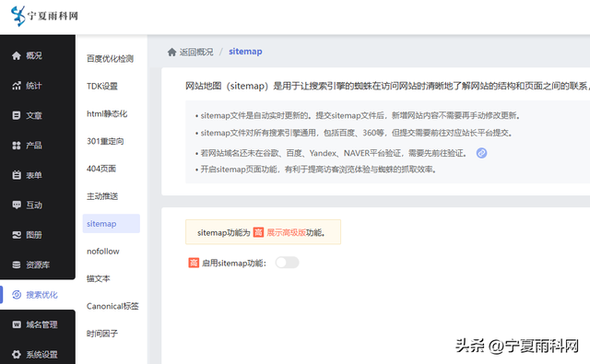Click the 互动 chat bubble icon
Viewport: 590px width, 364px height.
click(x=17, y=205)
